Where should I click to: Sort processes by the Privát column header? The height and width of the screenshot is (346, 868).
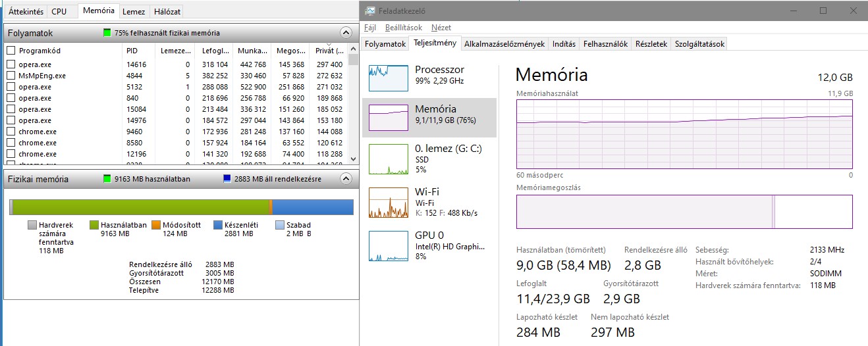328,50
